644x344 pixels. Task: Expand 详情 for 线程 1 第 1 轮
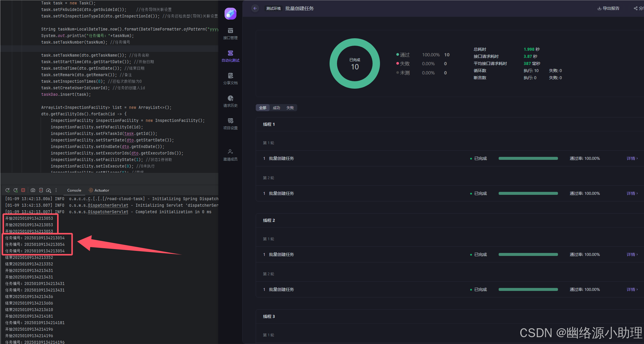[632, 158]
